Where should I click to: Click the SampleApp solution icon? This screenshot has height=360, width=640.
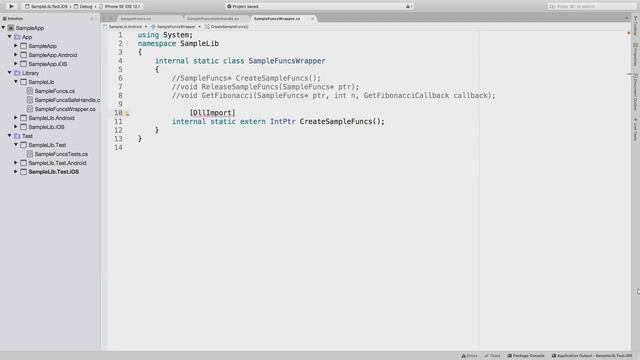tap(11, 28)
